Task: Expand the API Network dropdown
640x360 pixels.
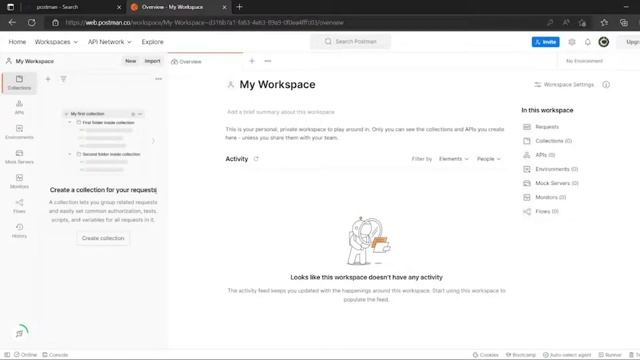Action: click(110, 42)
